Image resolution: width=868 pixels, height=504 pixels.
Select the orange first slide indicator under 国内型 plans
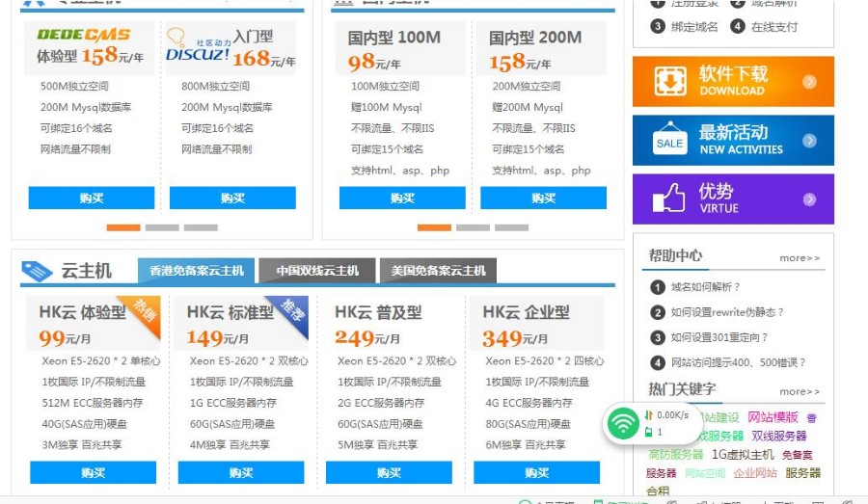434,227
